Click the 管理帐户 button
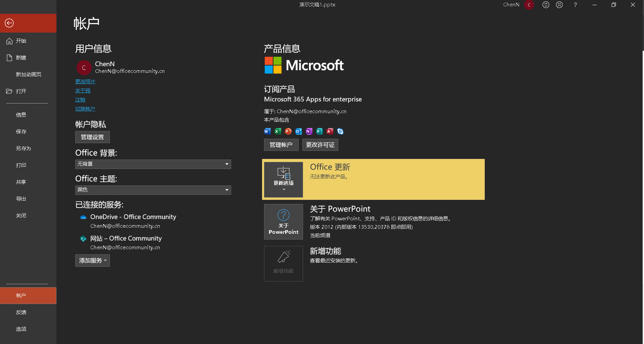This screenshot has width=644, height=344. tap(281, 145)
